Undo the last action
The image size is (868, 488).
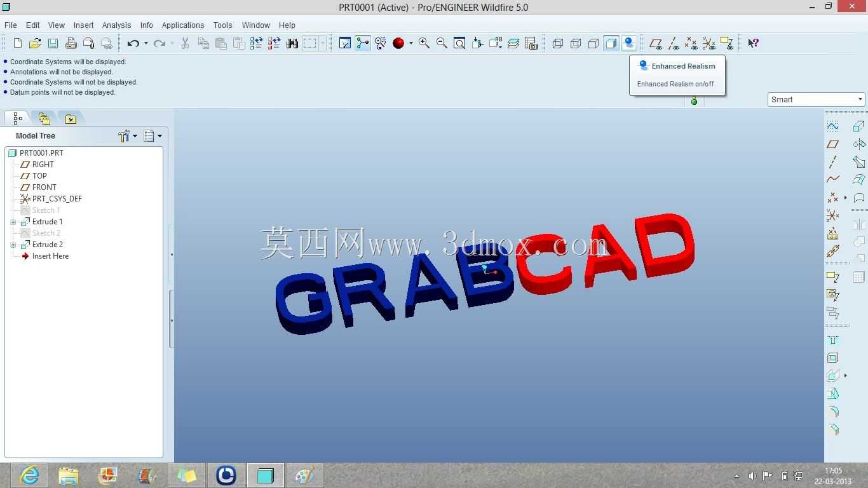[x=133, y=43]
